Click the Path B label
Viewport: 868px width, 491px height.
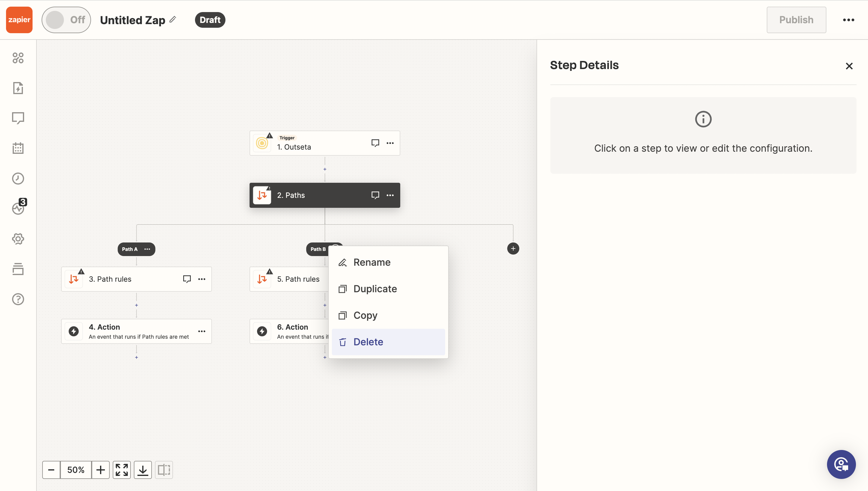pos(318,249)
